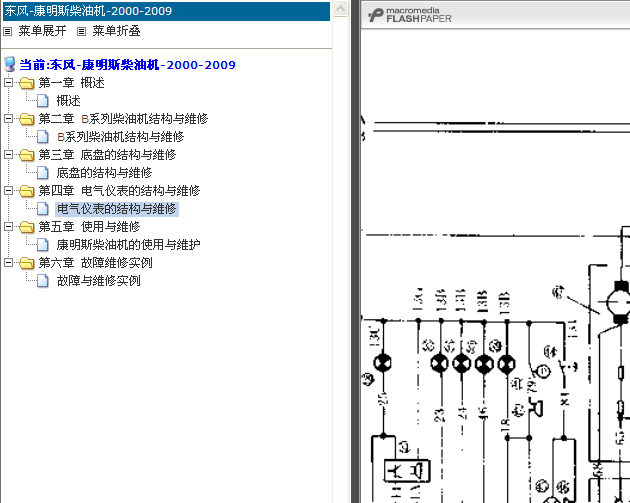Click page icon beside 康明斯柴油机的使用与维护
The width and height of the screenshot is (630, 503).
(x=43, y=245)
